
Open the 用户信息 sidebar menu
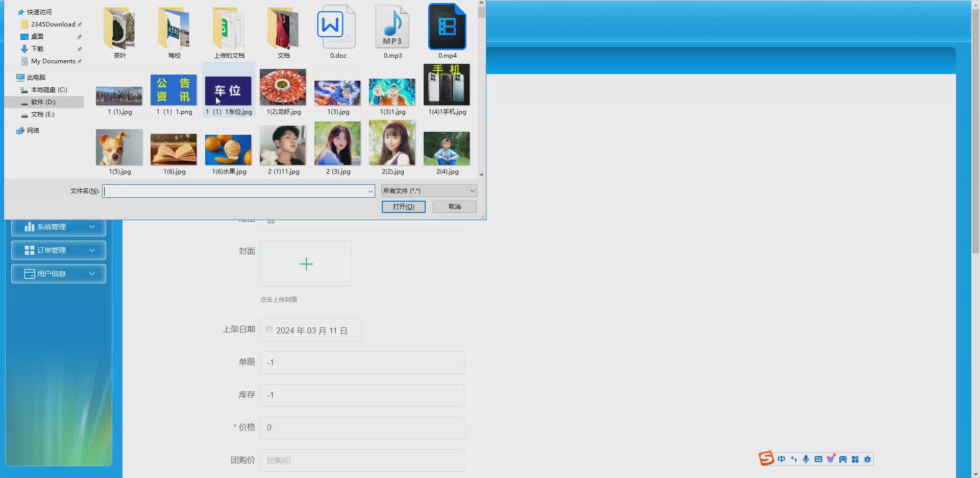pos(58,273)
